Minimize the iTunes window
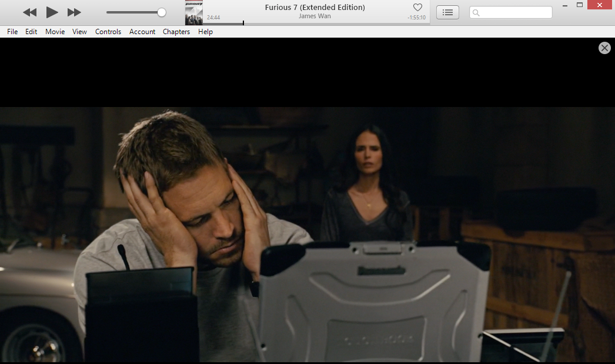This screenshot has width=615, height=364. coord(565,5)
